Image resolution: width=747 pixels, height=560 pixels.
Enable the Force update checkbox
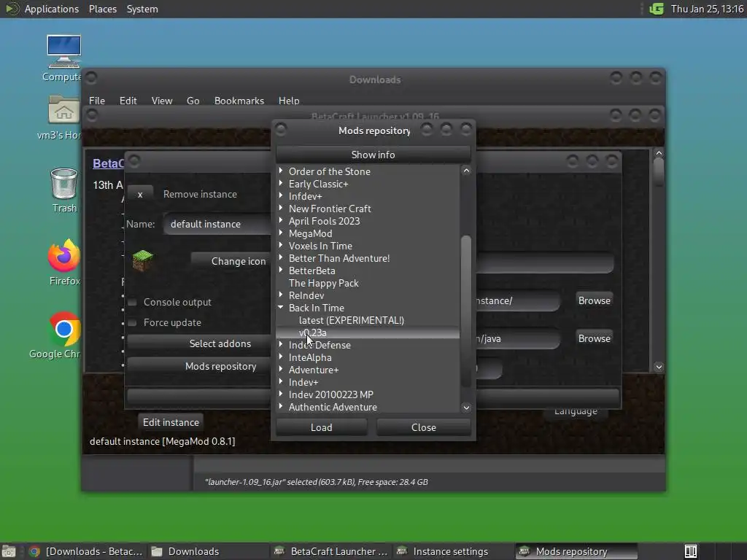133,322
